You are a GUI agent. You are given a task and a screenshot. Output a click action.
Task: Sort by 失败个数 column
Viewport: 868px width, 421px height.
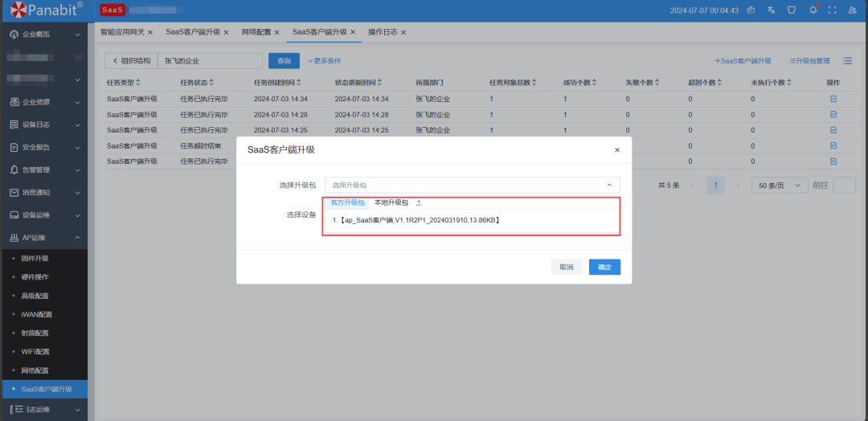pos(657,83)
